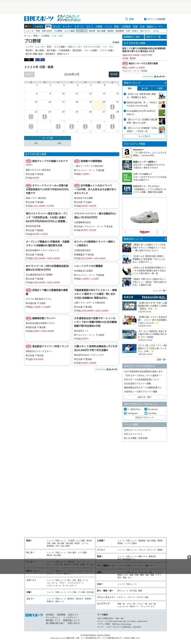Open baseball icon on March 7
Image resolution: width=191 pixels, height=644 pixels.
click(x=112, y=127)
